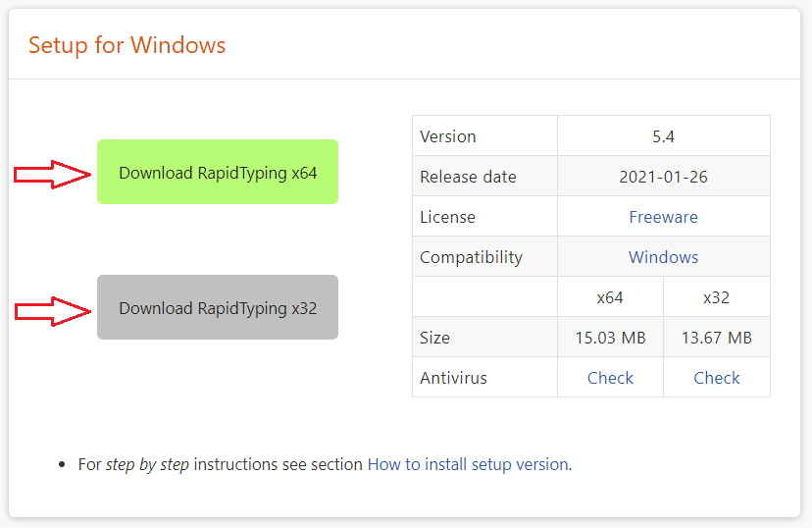
Task: Click the Compatibility row label
Action: pos(472,257)
